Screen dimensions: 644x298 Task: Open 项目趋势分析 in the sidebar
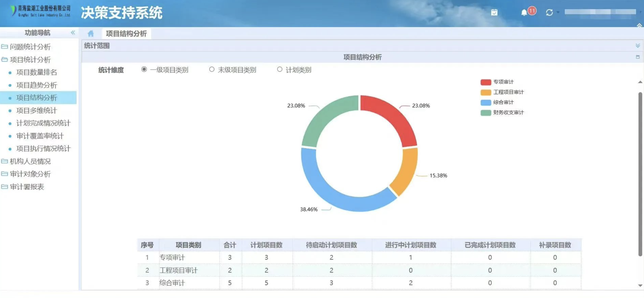[x=36, y=85]
